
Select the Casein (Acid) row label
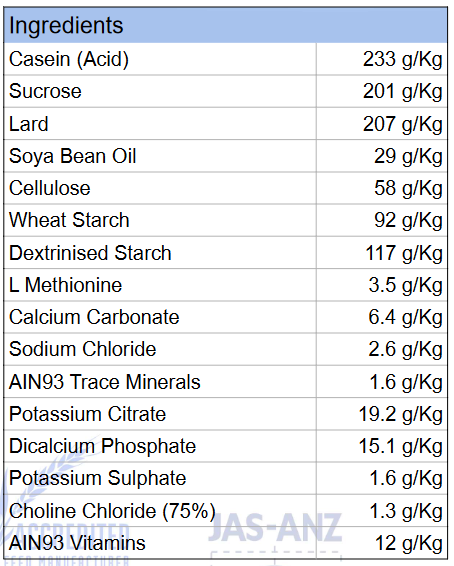pos(69,59)
